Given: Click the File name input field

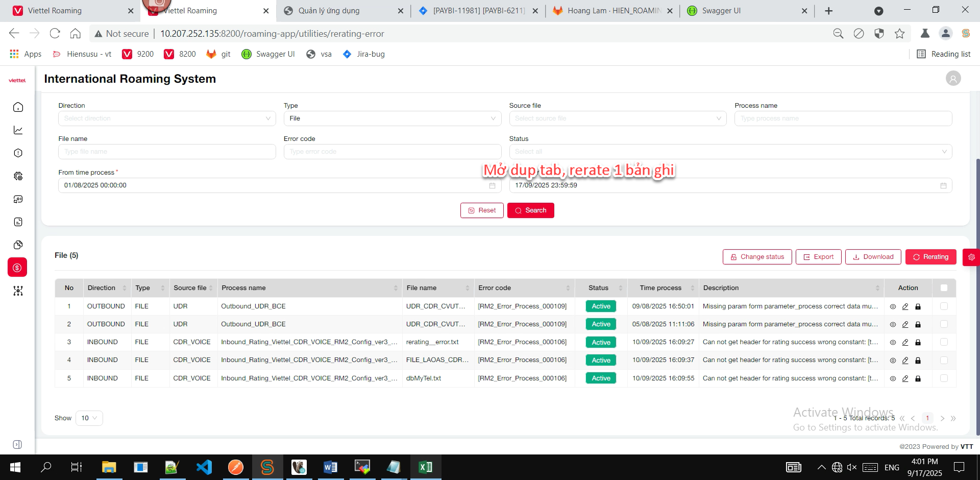Looking at the screenshot, I should 166,152.
